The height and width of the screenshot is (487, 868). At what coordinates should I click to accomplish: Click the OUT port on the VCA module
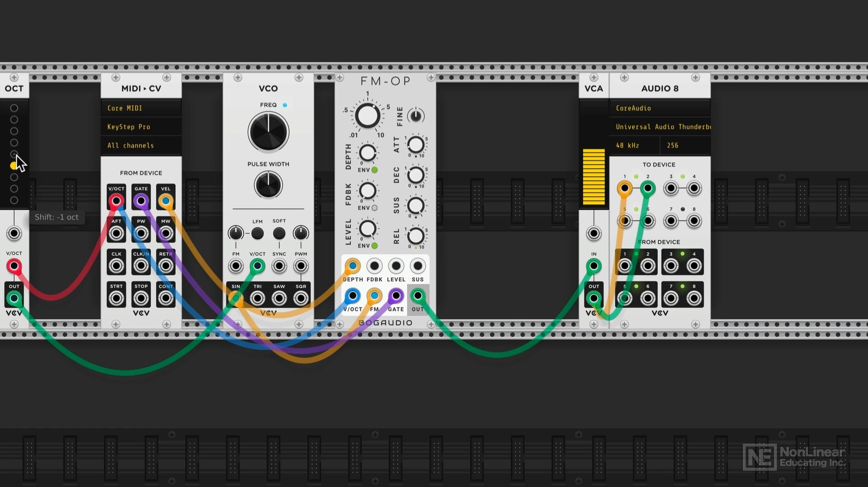pos(594,298)
